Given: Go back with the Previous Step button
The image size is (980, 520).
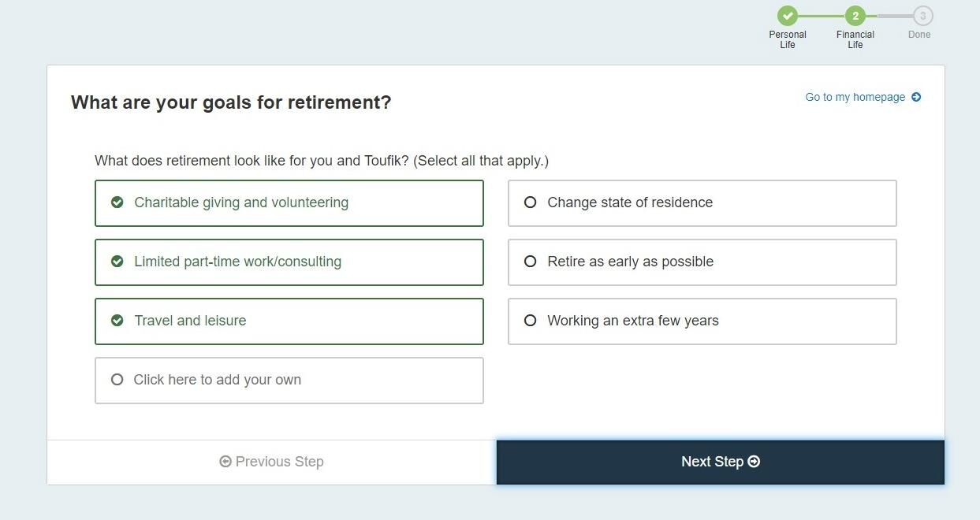Looking at the screenshot, I should pos(272,462).
